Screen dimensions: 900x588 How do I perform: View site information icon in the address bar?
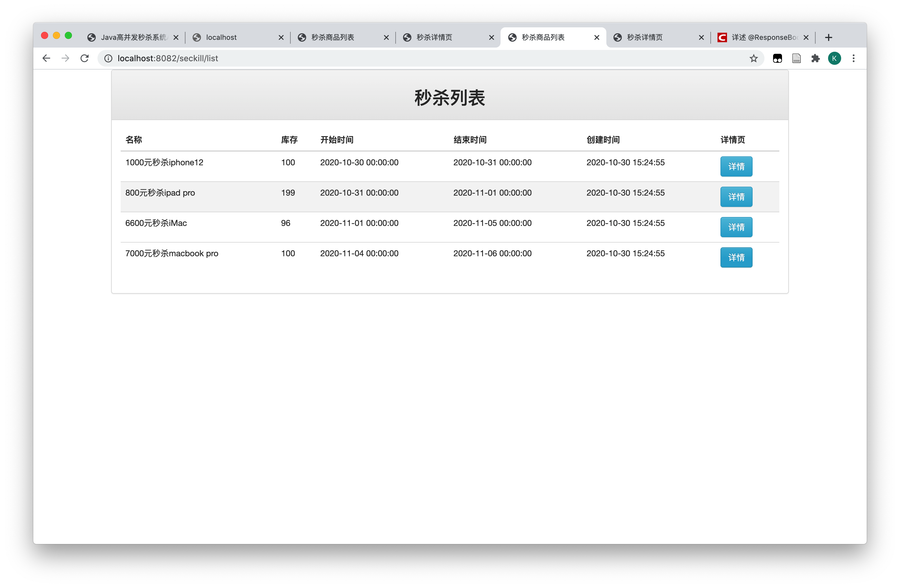click(108, 58)
